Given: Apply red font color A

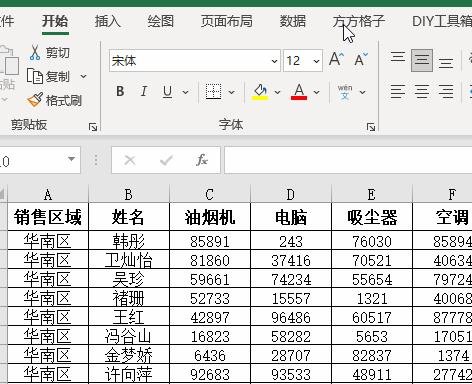Looking at the screenshot, I should [299, 91].
